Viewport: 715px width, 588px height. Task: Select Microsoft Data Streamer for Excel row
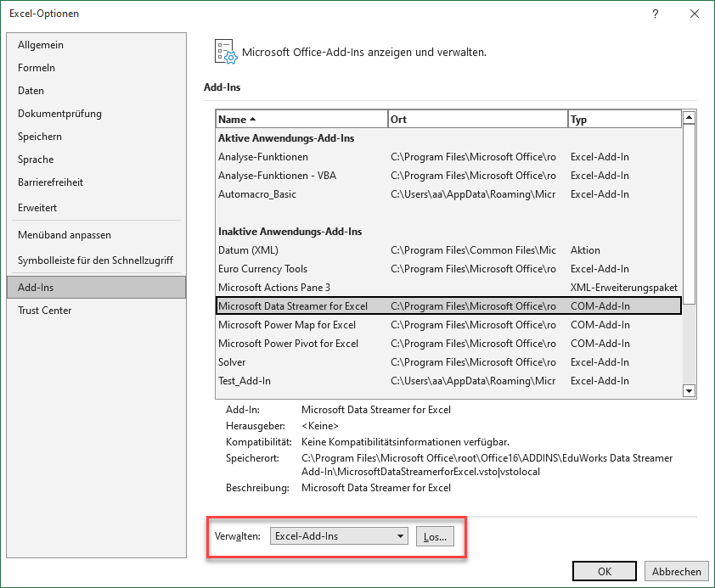tap(448, 306)
